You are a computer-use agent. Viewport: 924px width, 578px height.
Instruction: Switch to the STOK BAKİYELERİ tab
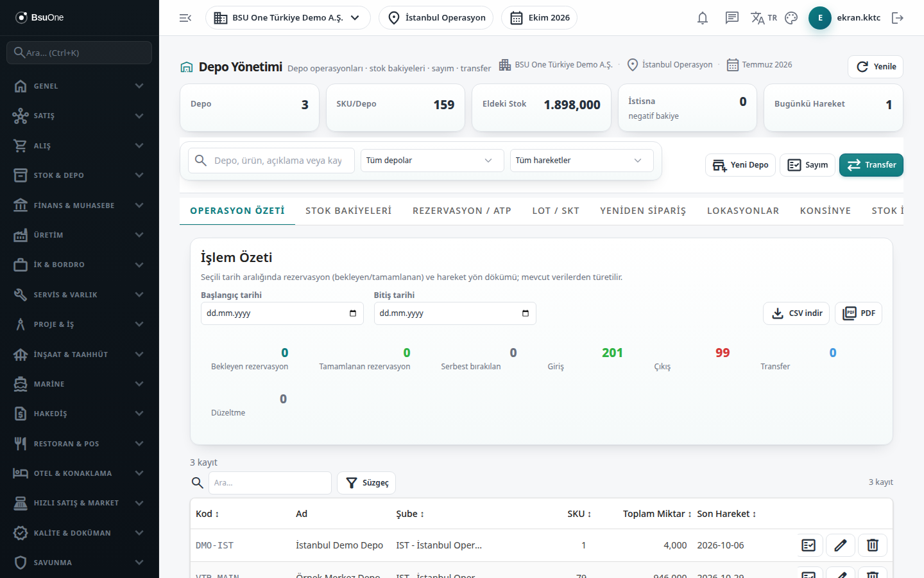click(x=348, y=211)
